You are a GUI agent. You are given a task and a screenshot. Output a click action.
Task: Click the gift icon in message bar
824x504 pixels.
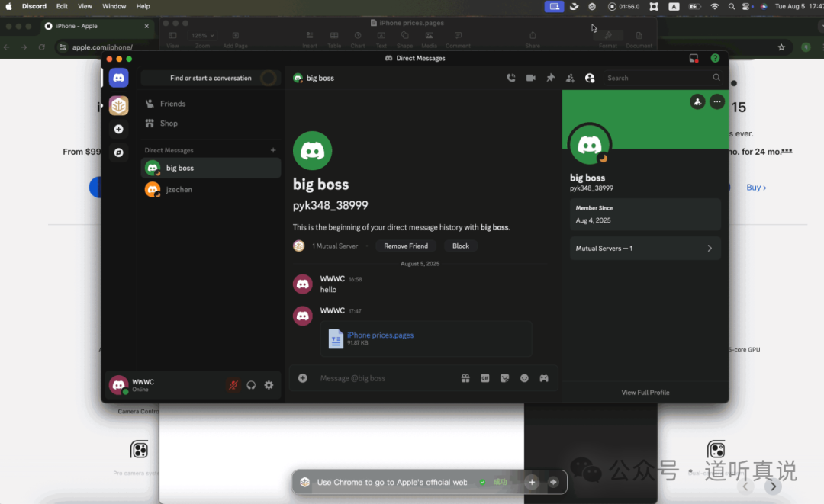[465, 378]
